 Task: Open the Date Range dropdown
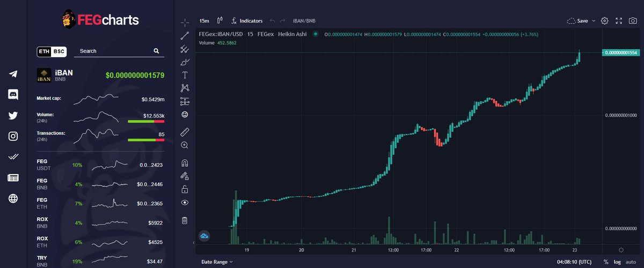coord(217,262)
